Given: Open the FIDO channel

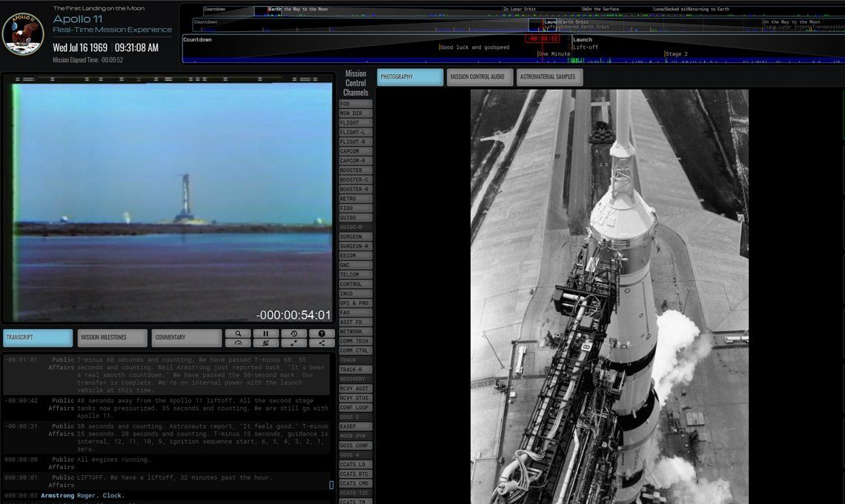Looking at the screenshot, I should (356, 208).
